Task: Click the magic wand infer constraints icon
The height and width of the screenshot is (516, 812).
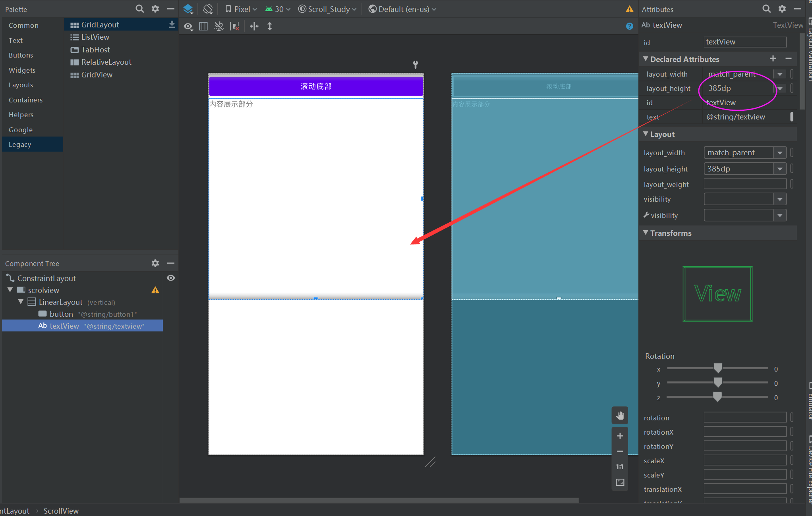Action: [219, 27]
